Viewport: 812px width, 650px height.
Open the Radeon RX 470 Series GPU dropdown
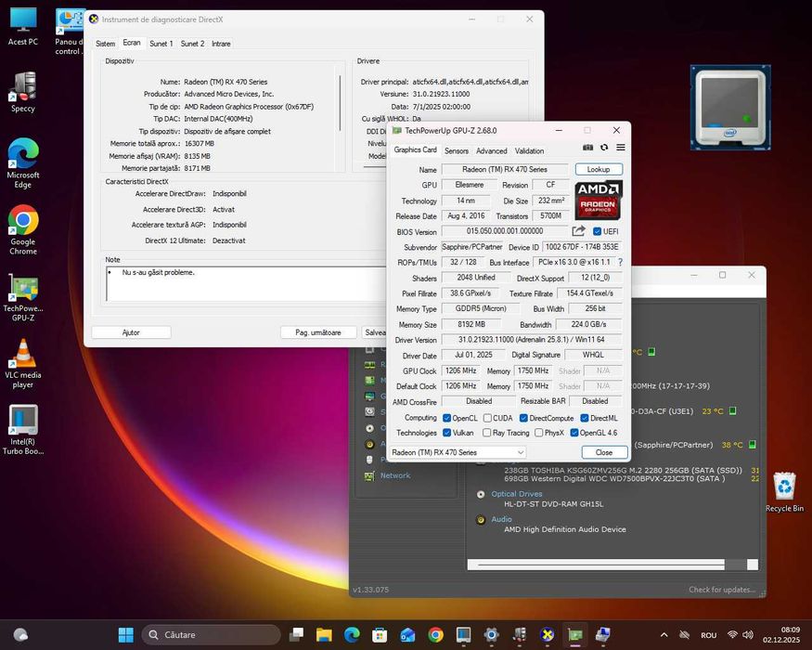pos(458,452)
